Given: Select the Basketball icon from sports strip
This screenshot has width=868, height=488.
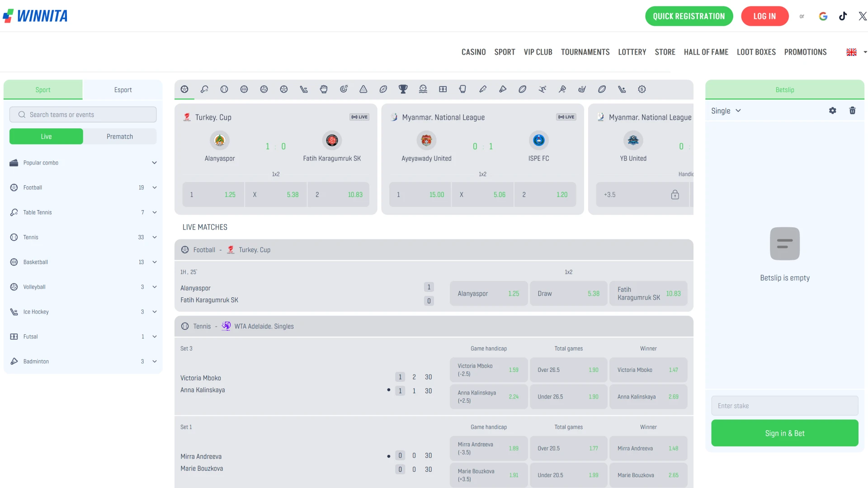Looking at the screenshot, I should coord(244,89).
